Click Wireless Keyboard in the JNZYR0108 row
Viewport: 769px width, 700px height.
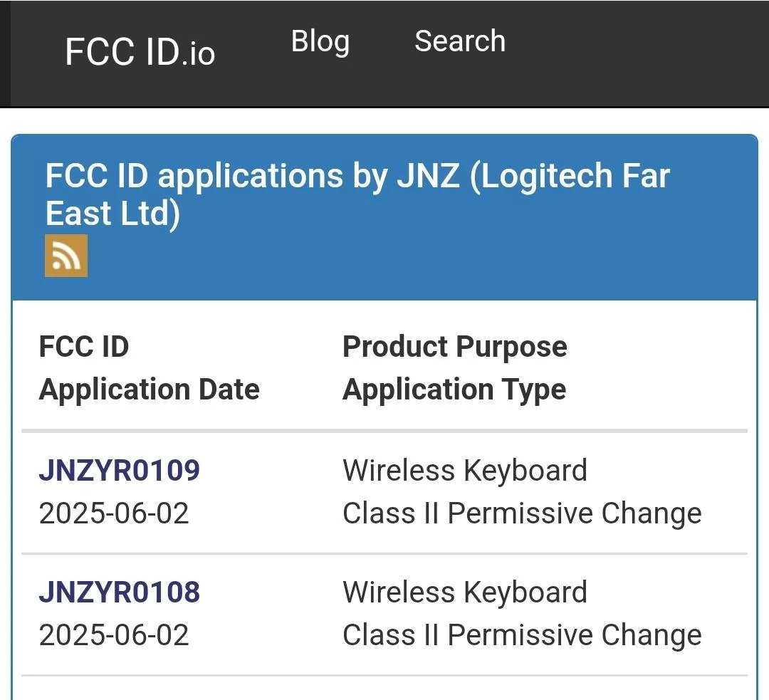coord(464,592)
